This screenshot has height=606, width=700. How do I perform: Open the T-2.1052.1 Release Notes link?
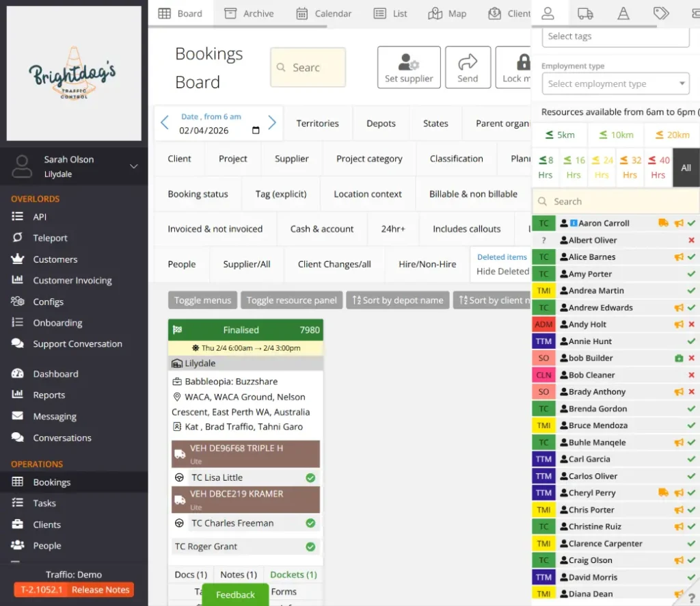coord(72,589)
